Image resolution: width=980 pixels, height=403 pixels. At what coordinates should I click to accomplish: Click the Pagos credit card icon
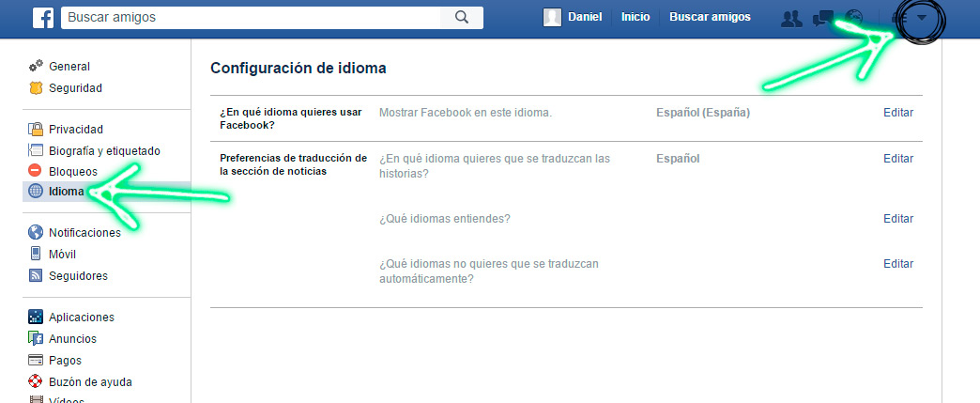click(36, 361)
